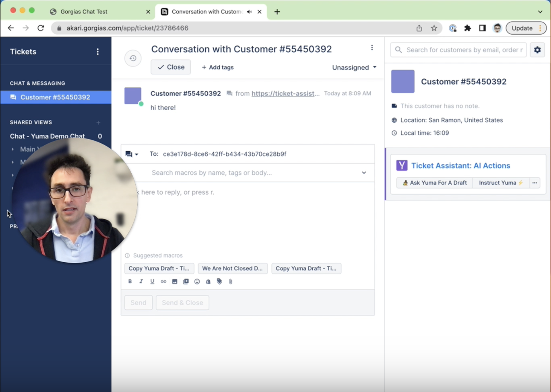Open customer sidebar settings gear
Screen dimensions: 551x392
[x=537, y=50]
